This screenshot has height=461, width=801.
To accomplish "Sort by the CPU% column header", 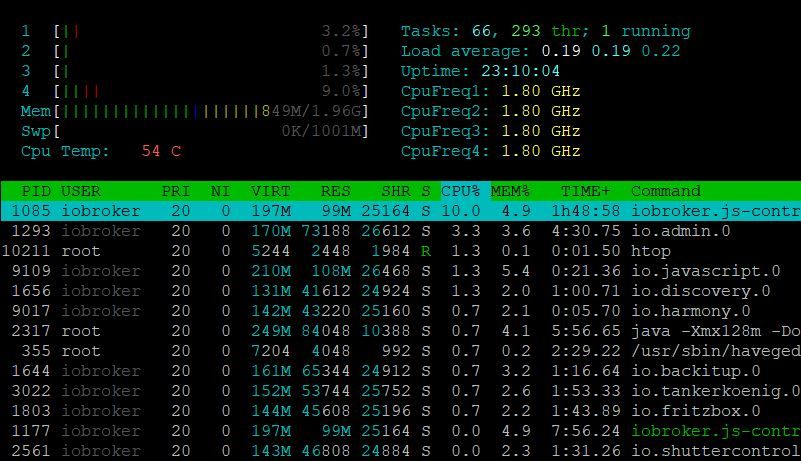I will [460, 191].
